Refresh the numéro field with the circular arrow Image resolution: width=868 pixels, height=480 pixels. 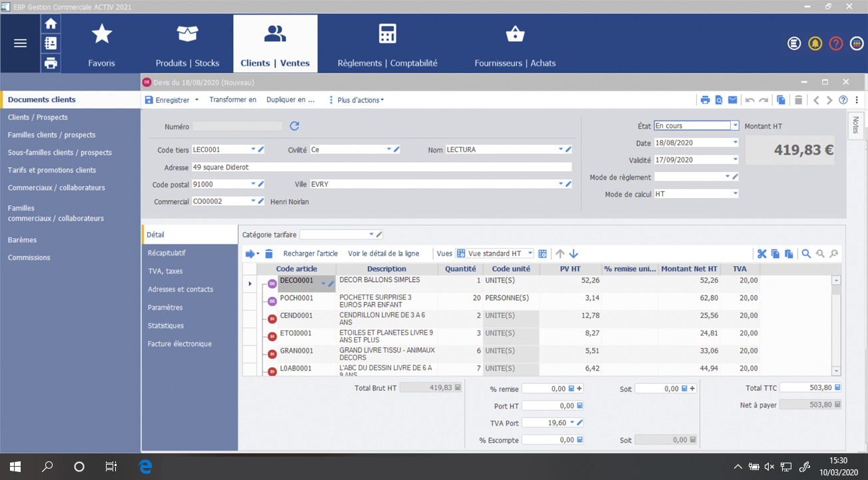click(x=294, y=125)
